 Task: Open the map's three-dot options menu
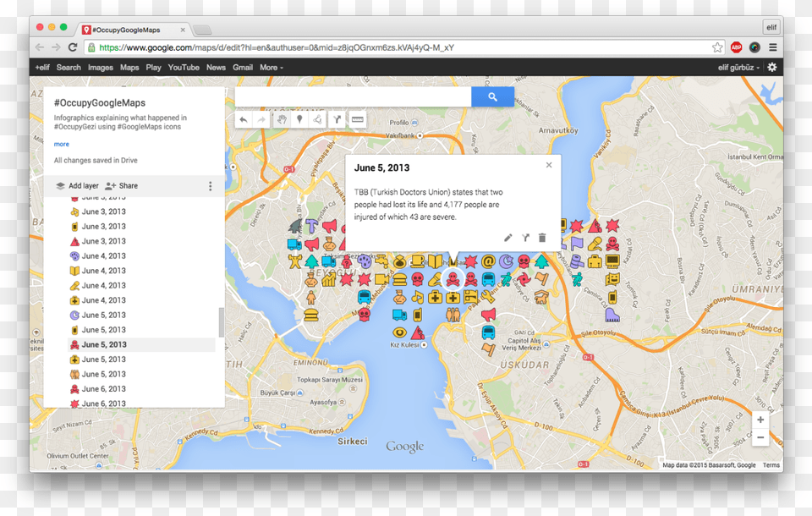coord(211,186)
